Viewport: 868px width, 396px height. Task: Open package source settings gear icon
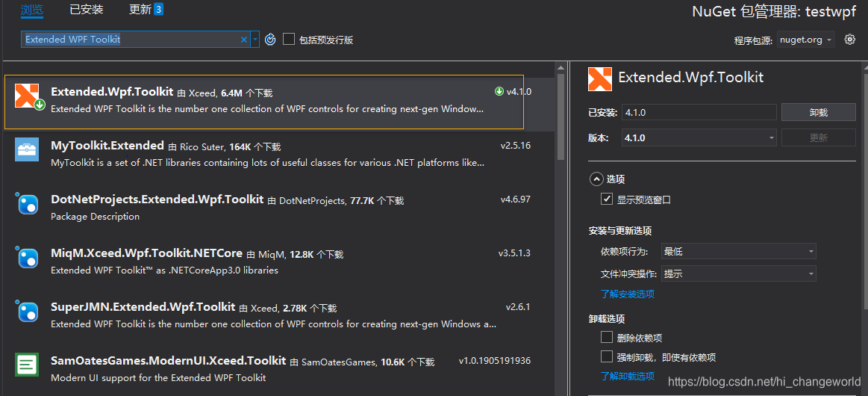point(850,40)
